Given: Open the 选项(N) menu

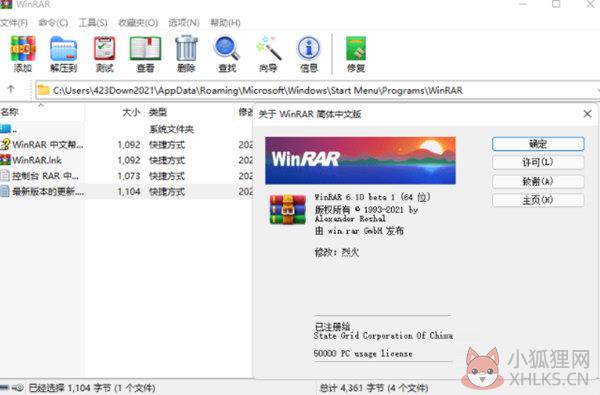Looking at the screenshot, I should (184, 23).
